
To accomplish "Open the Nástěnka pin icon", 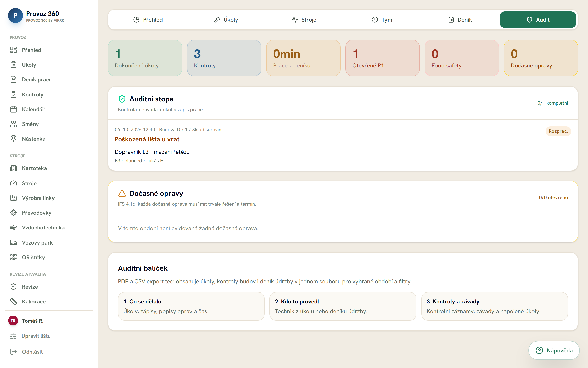I will 13,139.
